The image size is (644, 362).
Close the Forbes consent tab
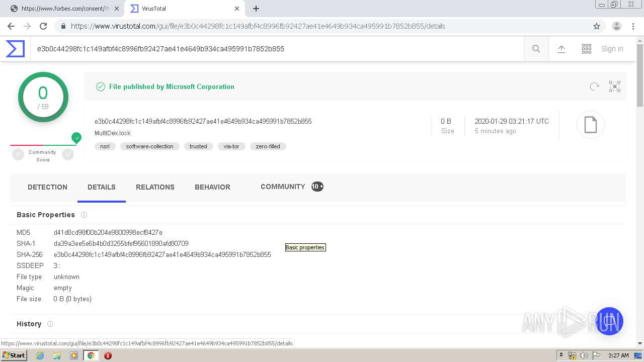(117, 9)
